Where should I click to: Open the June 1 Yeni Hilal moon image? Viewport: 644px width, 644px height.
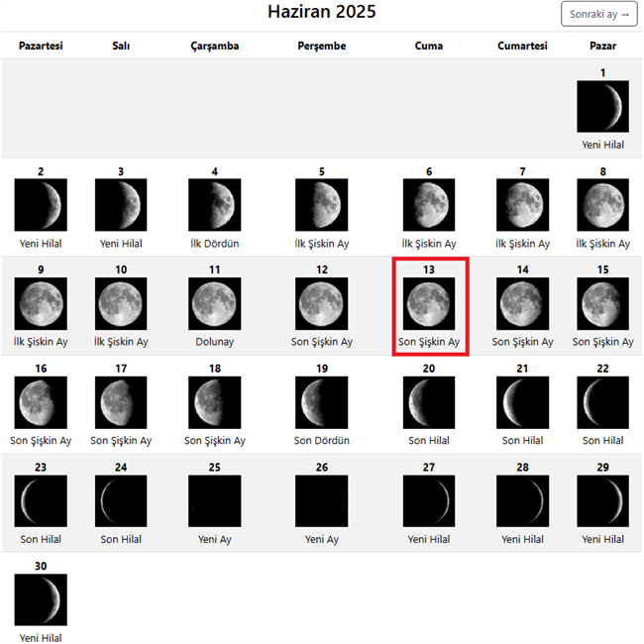click(602, 106)
